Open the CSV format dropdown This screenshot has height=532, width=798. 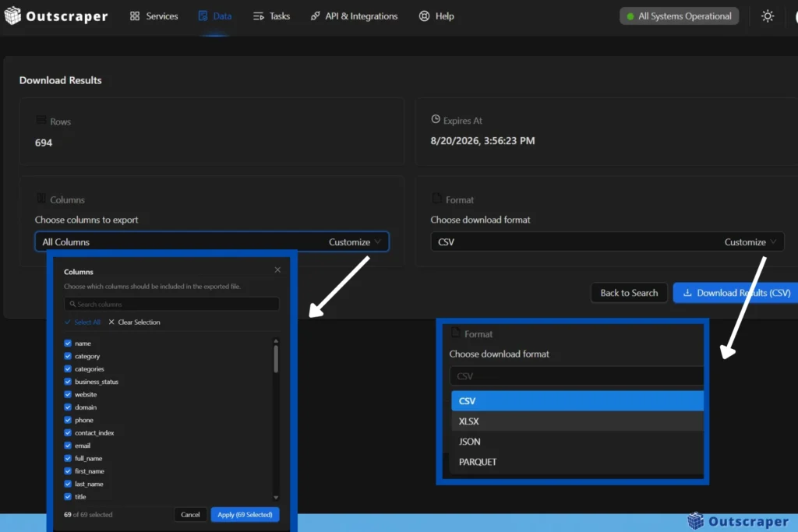pos(607,241)
